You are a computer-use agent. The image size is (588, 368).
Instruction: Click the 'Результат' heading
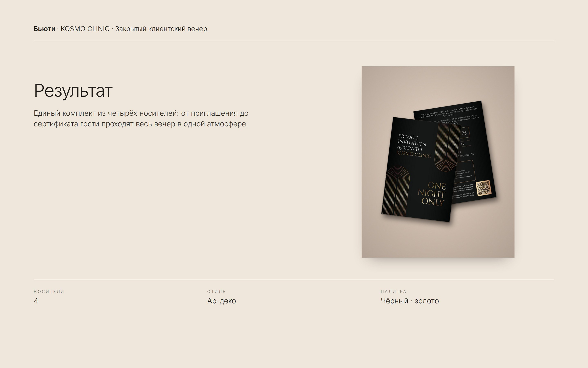[x=73, y=91]
